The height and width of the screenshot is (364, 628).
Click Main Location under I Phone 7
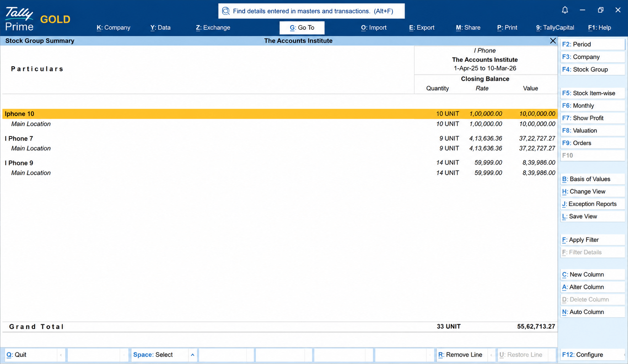click(x=31, y=148)
